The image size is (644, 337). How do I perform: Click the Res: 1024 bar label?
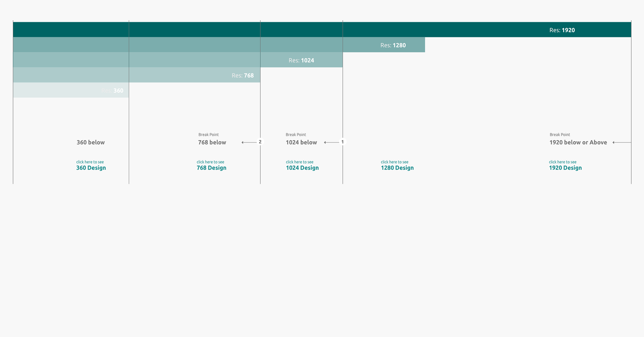(x=301, y=60)
